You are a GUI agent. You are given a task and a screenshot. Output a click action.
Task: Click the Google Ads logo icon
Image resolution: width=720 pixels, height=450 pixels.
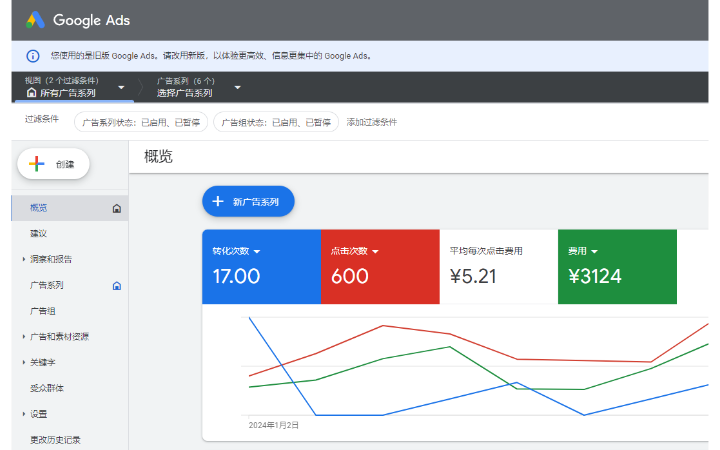point(35,20)
